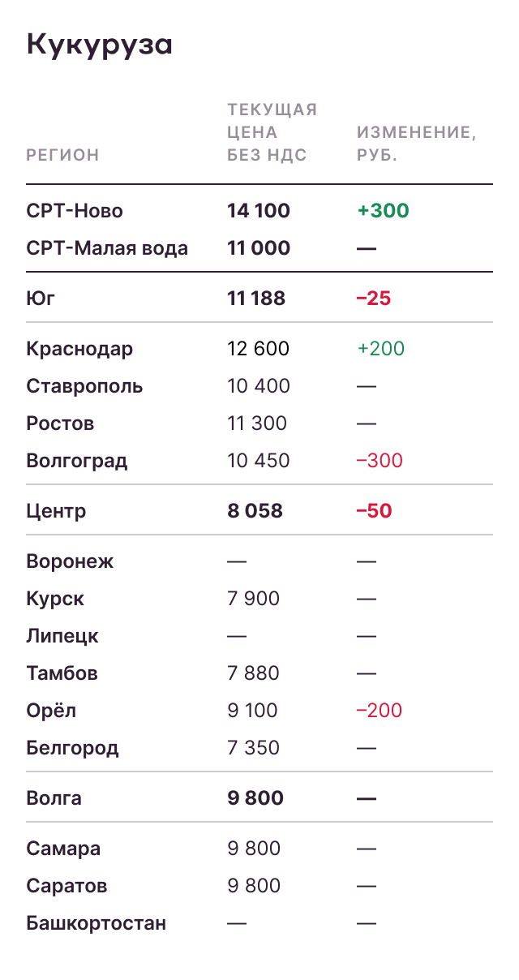
Task: Select the Ставрополь region label
Action: 84,386
